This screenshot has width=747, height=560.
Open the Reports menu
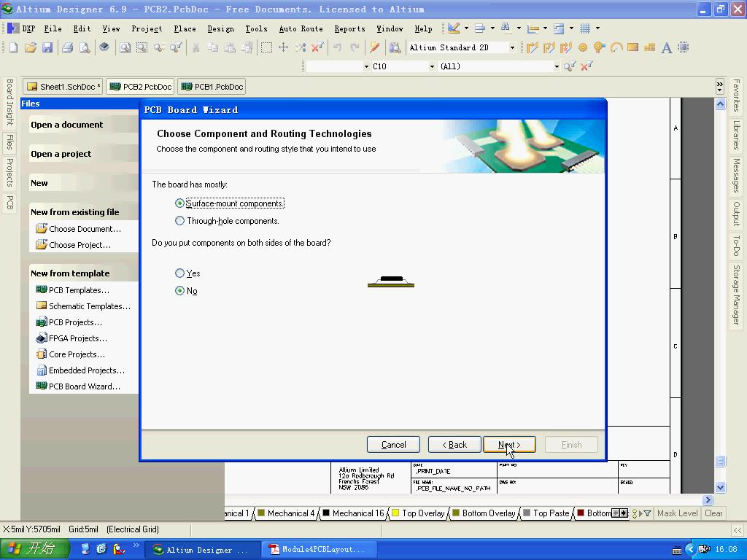(x=349, y=28)
